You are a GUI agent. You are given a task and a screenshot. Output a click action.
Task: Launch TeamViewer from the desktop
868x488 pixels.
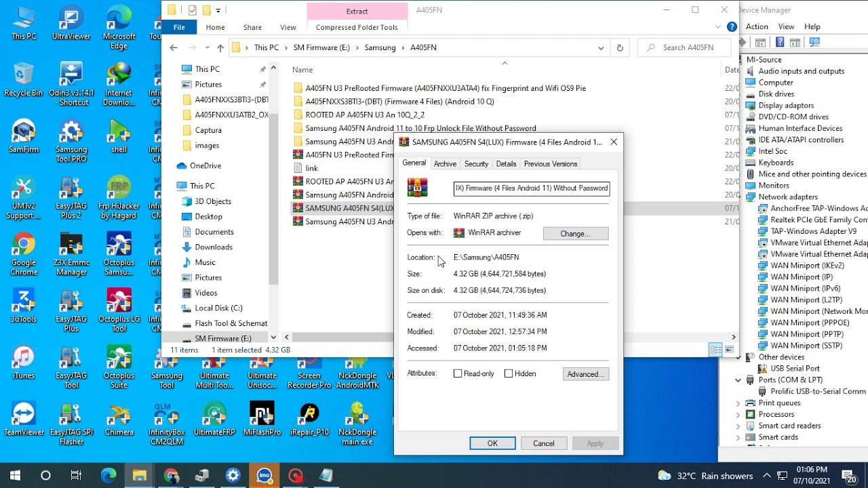(x=24, y=420)
